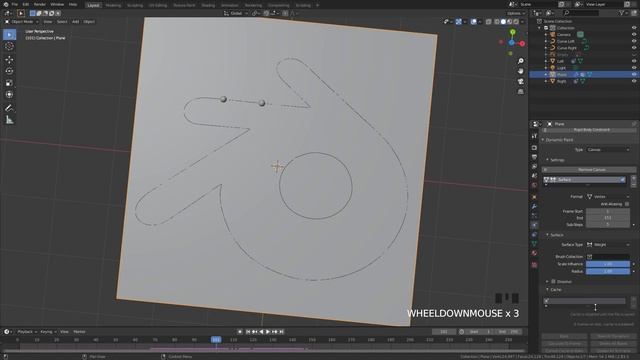Toggle visibility of Right mesh object

[634, 81]
